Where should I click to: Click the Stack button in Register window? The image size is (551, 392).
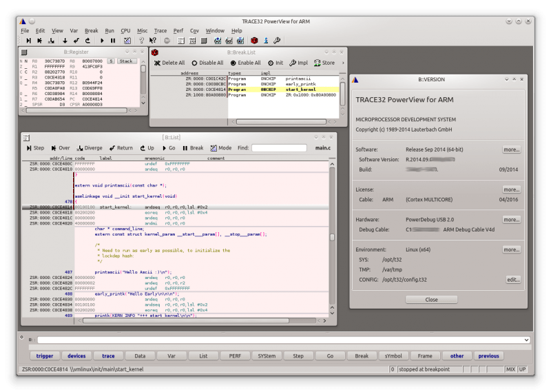click(126, 61)
